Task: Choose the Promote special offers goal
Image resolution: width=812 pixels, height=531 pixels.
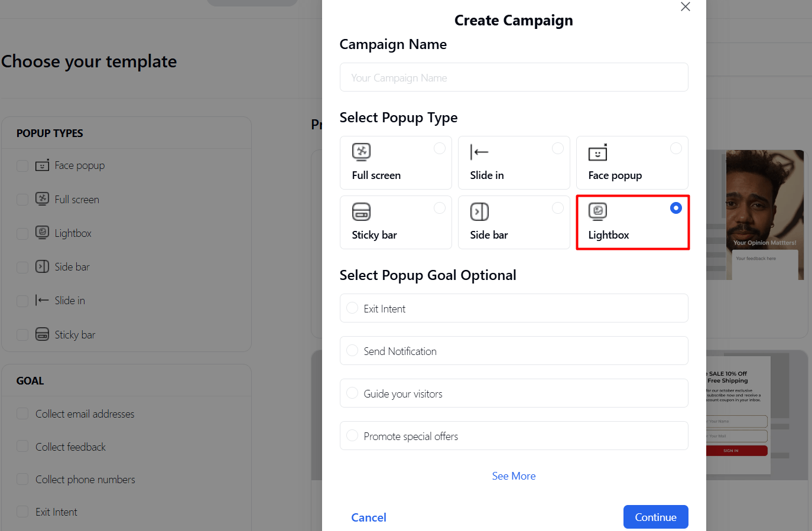Action: click(352, 435)
